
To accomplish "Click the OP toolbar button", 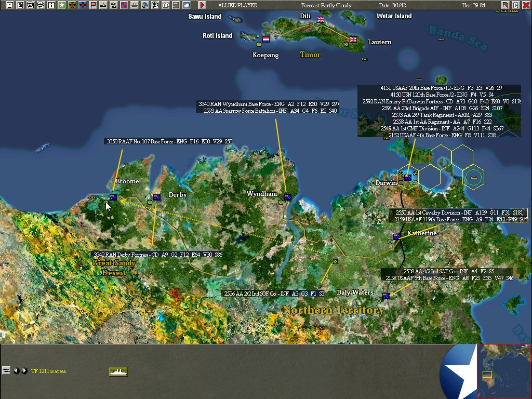I will coord(166,5).
